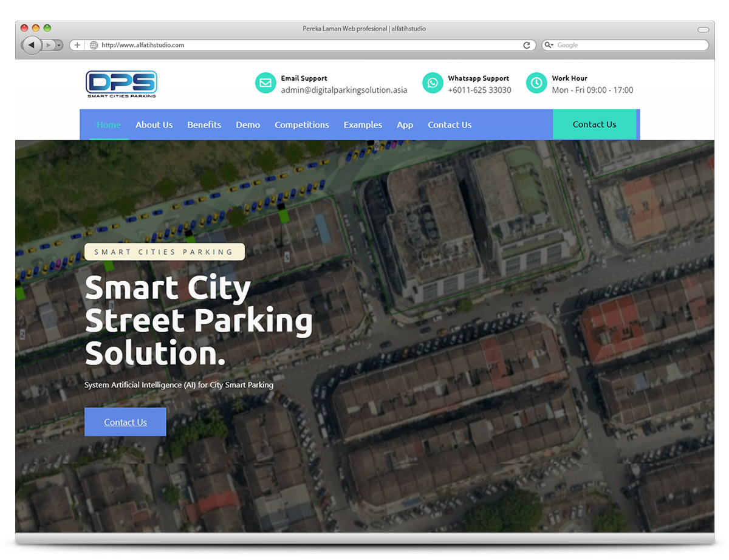The height and width of the screenshot is (560, 729).
Task: Click the DPS Smart Cities Parking logo
Action: [x=122, y=84]
